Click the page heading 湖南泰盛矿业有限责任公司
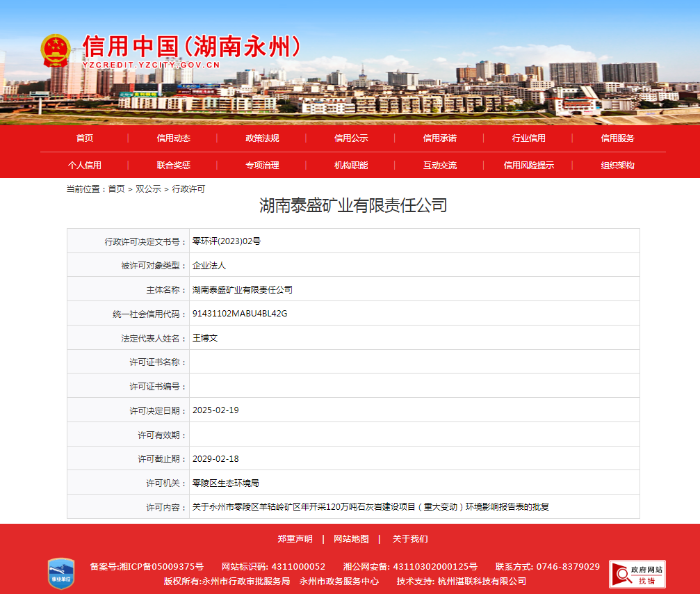Screen dimensions: 700x594 pos(353,205)
